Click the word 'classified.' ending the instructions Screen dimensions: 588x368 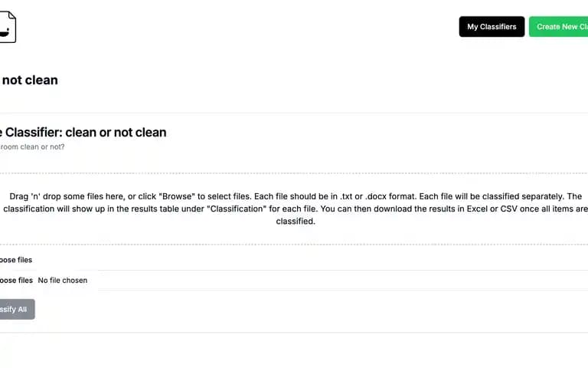(296, 221)
